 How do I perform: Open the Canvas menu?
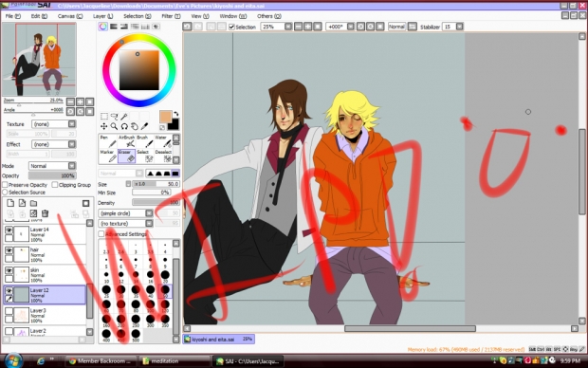pos(70,16)
